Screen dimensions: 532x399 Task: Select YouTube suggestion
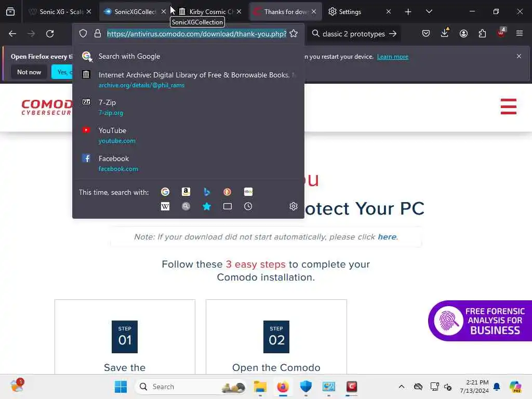tap(188, 136)
